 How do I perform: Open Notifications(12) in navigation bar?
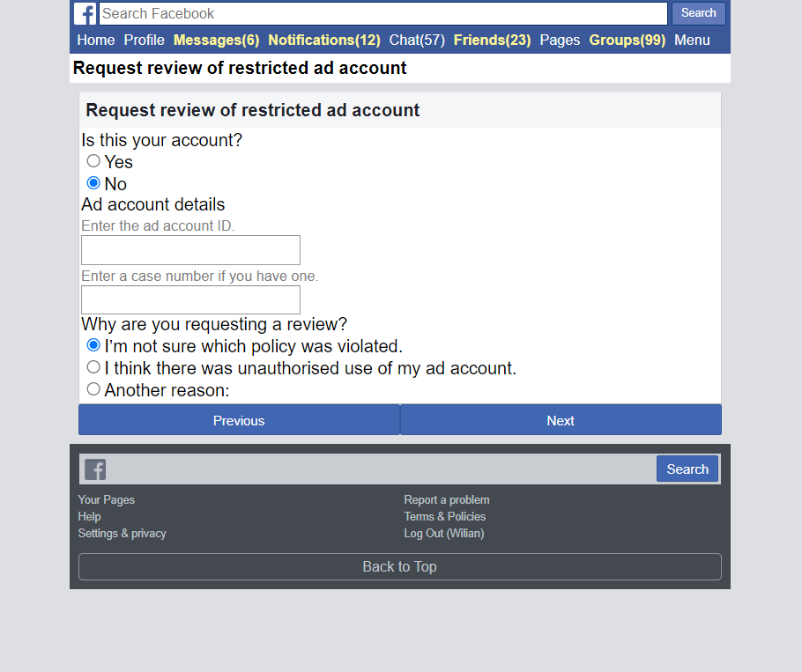pyautogui.click(x=324, y=40)
